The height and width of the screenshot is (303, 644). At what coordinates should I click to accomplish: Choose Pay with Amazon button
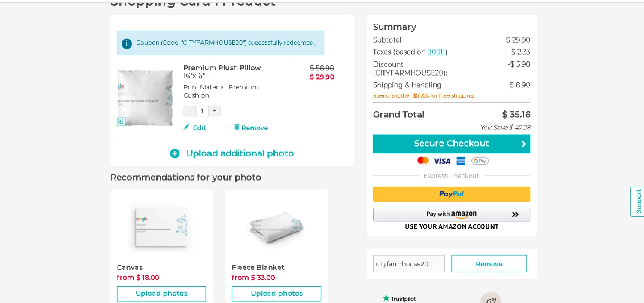pyautogui.click(x=451, y=214)
